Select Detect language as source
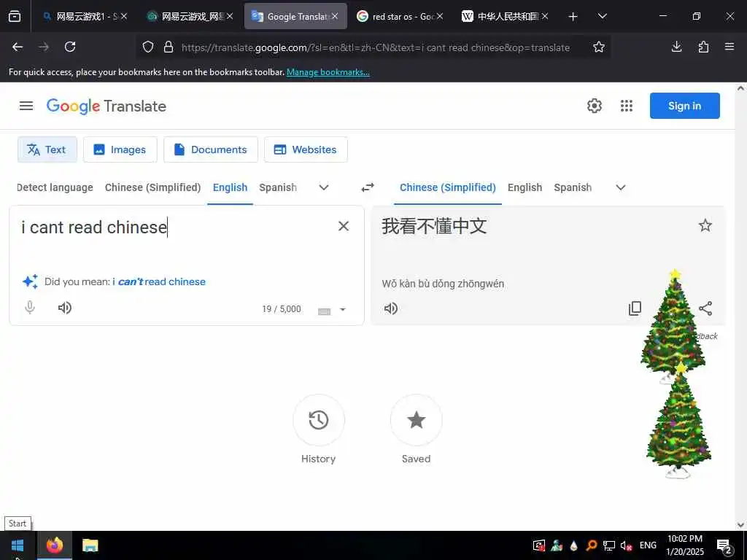This screenshot has height=560, width=747. [x=55, y=187]
